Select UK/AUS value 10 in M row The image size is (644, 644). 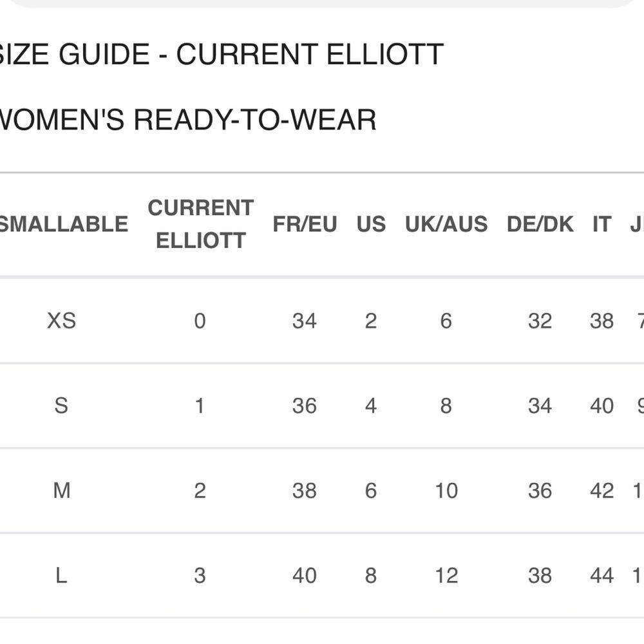click(x=446, y=490)
